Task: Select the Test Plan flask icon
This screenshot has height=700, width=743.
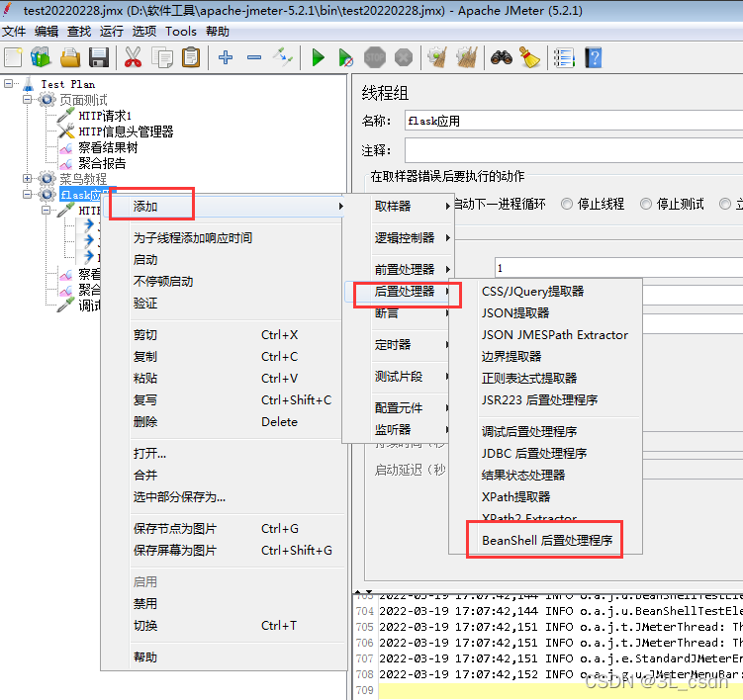Action: click(29, 84)
